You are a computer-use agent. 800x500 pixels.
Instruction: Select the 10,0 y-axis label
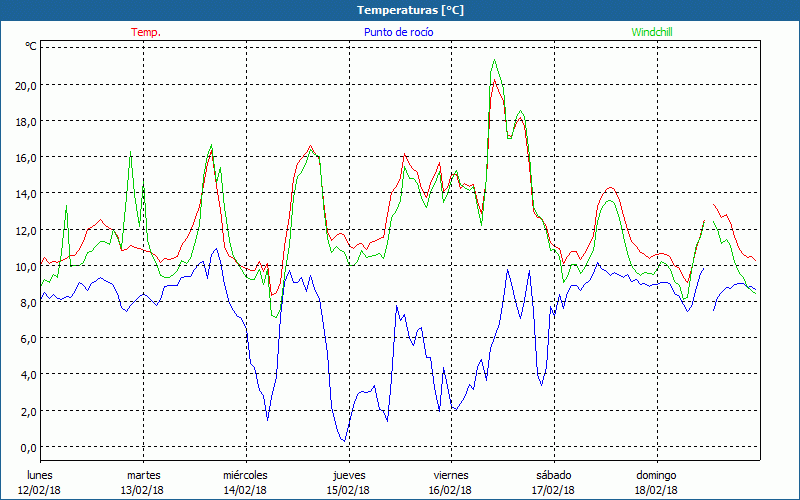tap(25, 266)
